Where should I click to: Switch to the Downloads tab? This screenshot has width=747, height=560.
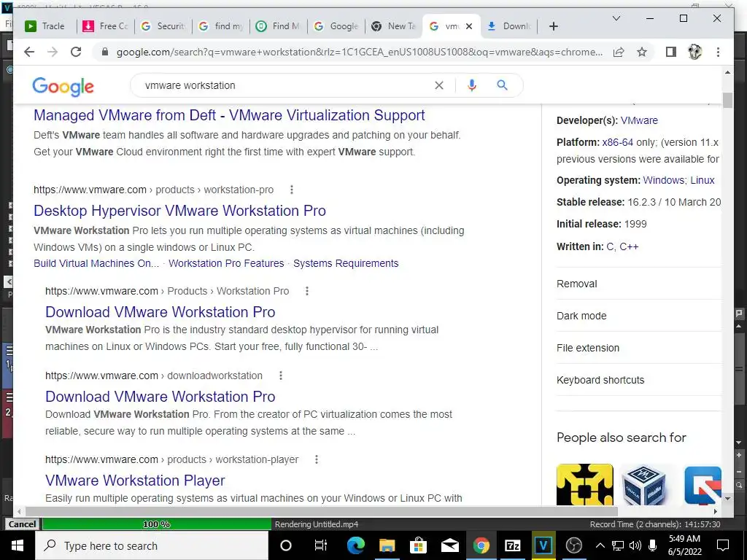[509, 26]
